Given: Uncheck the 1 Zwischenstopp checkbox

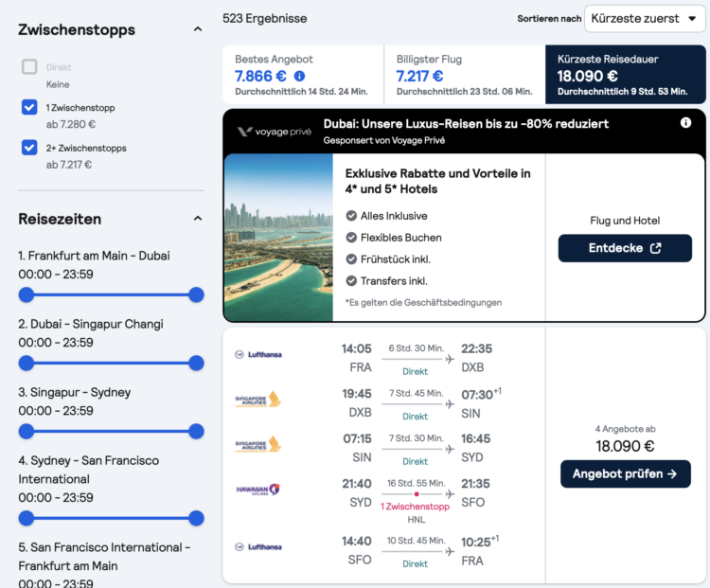Looking at the screenshot, I should (29, 107).
